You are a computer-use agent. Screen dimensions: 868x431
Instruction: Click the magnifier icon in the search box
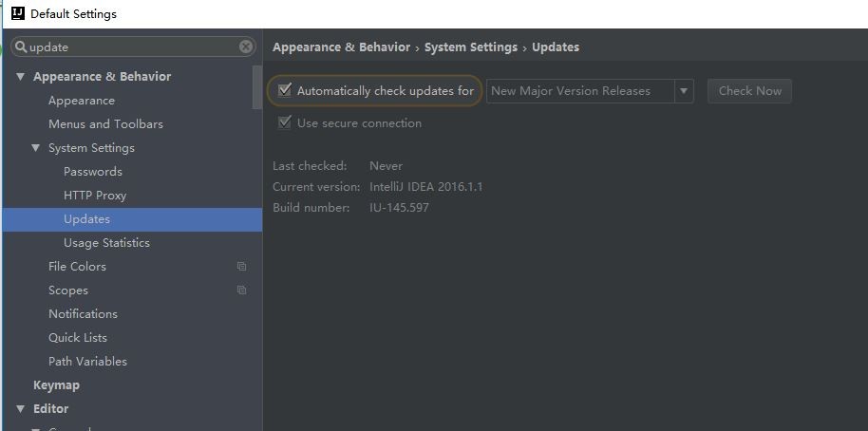[x=21, y=47]
